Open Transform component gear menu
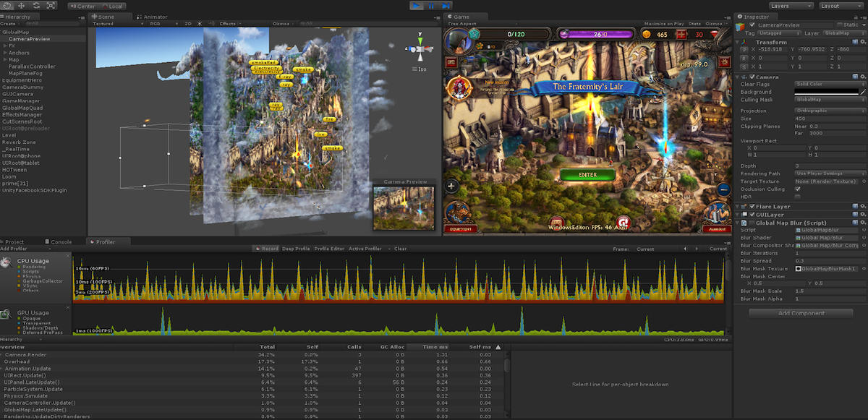Viewport: 868px width, 420px height. pyautogui.click(x=863, y=43)
